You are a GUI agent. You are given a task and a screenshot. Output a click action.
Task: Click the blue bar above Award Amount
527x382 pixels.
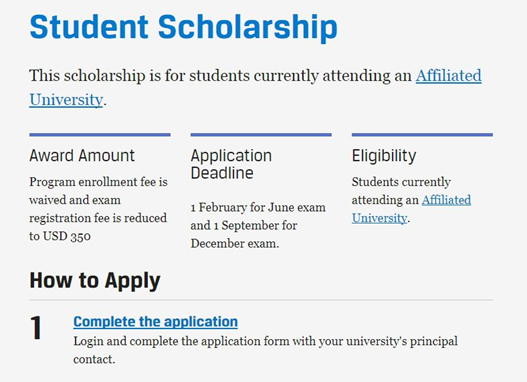click(100, 135)
